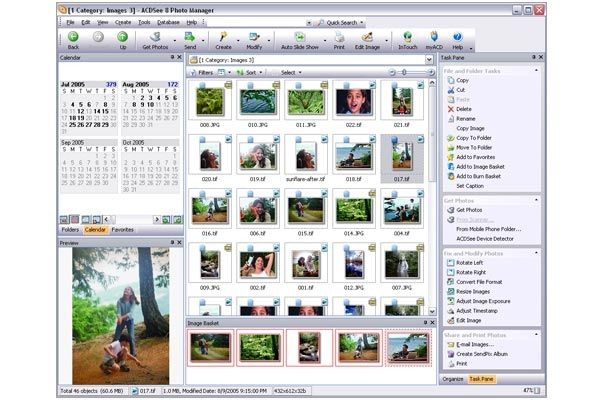Open the Get Photos toolbar icon
Screen dimensions: 600x400
point(155,38)
